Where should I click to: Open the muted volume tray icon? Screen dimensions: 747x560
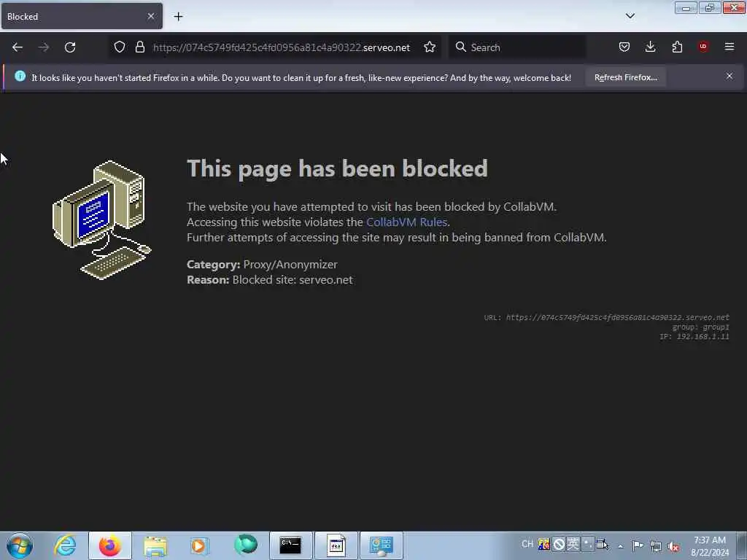tap(673, 546)
